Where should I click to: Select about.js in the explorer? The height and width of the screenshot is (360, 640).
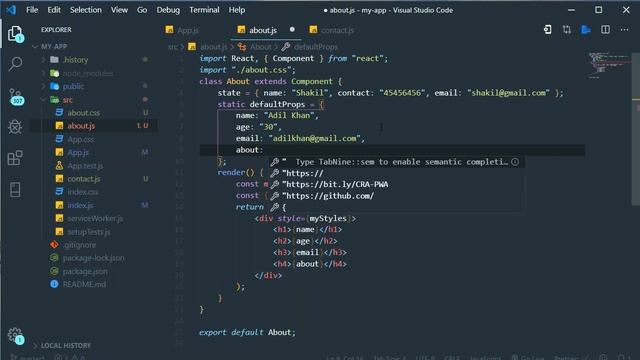(94, 126)
